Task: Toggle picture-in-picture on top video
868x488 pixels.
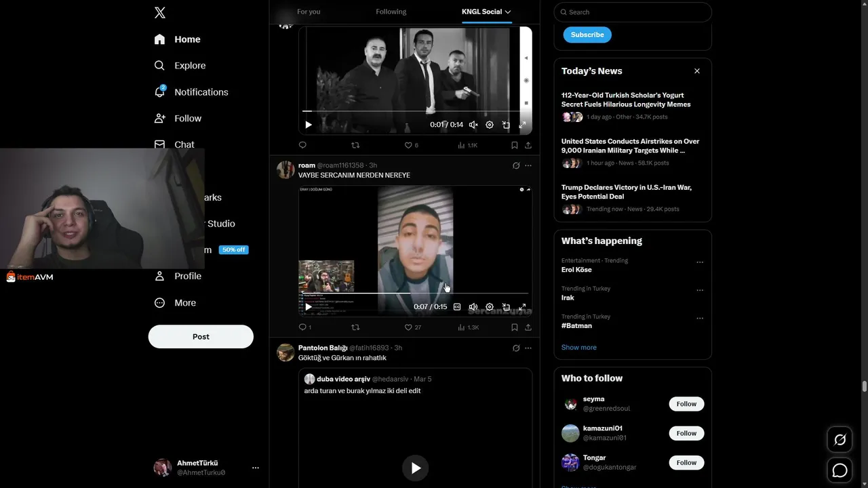Action: click(506, 125)
